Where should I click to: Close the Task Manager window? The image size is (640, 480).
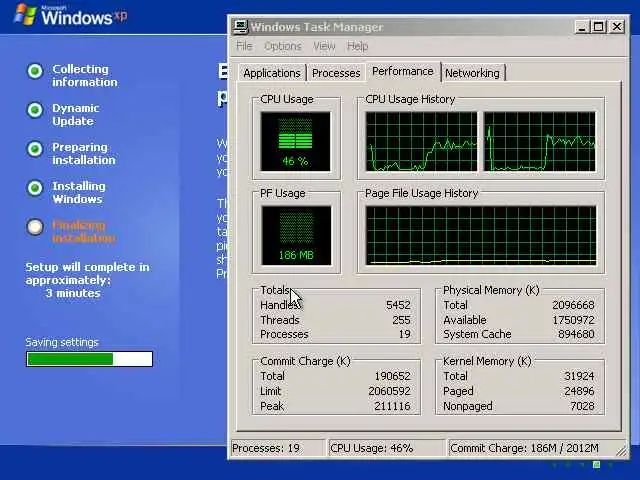(617, 27)
